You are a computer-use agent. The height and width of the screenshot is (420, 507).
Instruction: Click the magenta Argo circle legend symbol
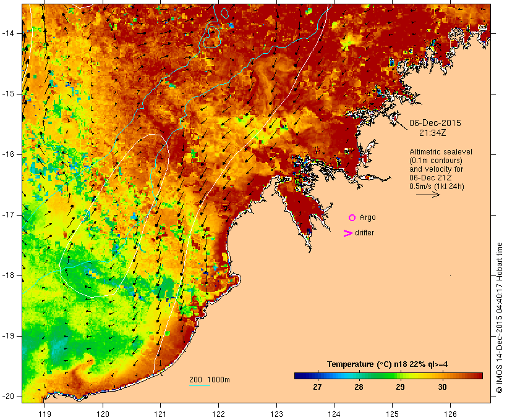tap(352, 218)
